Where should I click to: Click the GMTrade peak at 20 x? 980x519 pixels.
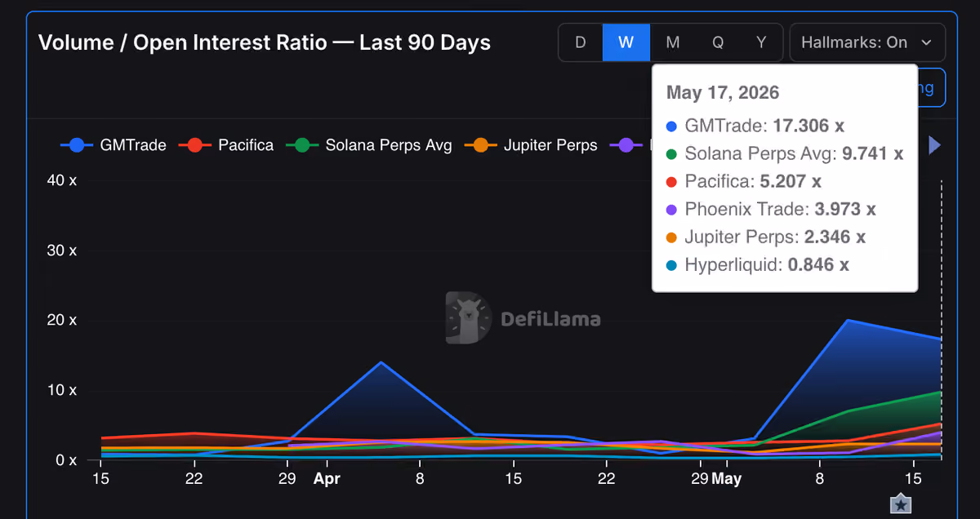point(849,320)
